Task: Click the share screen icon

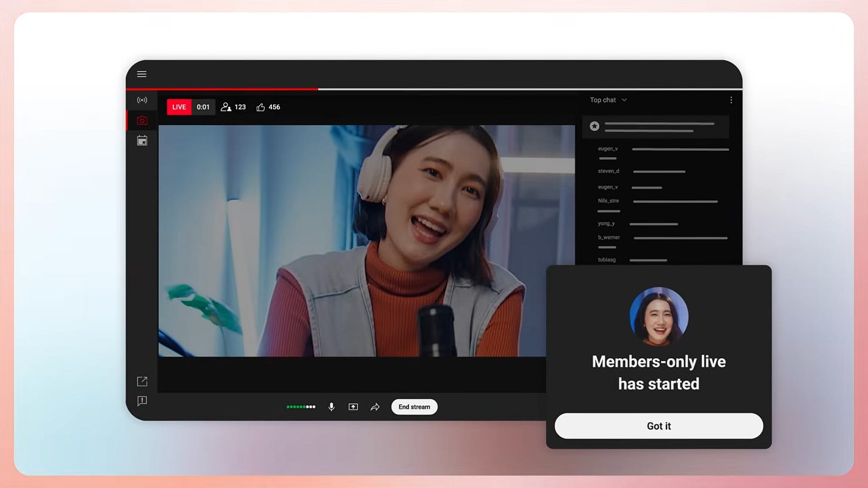Action: (x=353, y=407)
